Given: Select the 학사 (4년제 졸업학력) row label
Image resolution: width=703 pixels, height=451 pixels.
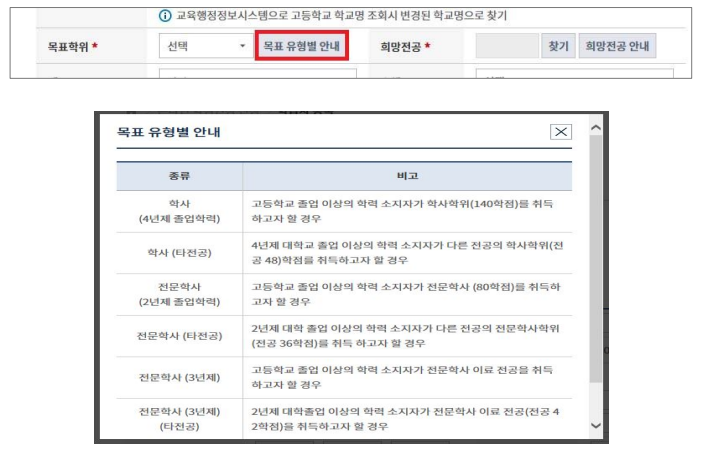Looking at the screenshot, I should (x=179, y=211).
